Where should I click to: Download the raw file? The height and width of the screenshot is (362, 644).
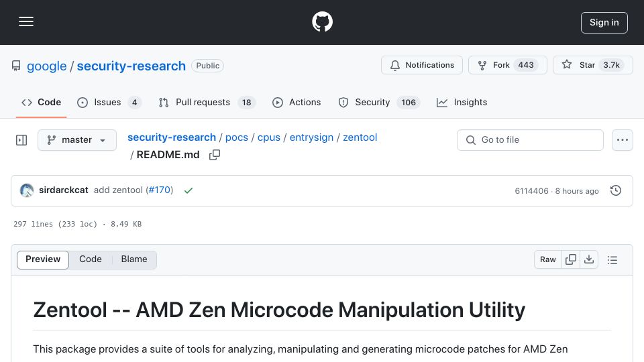click(589, 259)
